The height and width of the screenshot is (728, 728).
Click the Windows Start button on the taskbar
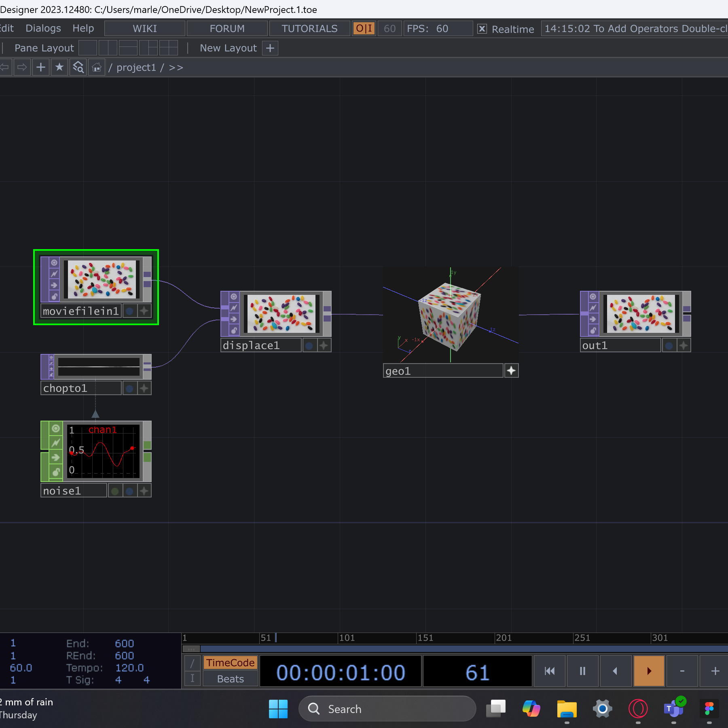(x=278, y=709)
